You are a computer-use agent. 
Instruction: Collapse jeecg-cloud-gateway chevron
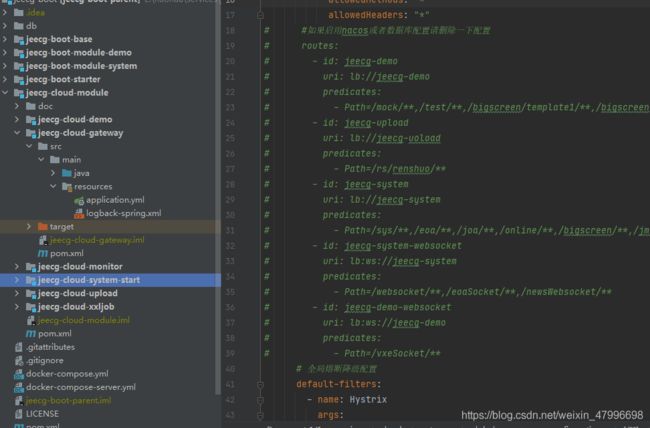pyautogui.click(x=17, y=133)
